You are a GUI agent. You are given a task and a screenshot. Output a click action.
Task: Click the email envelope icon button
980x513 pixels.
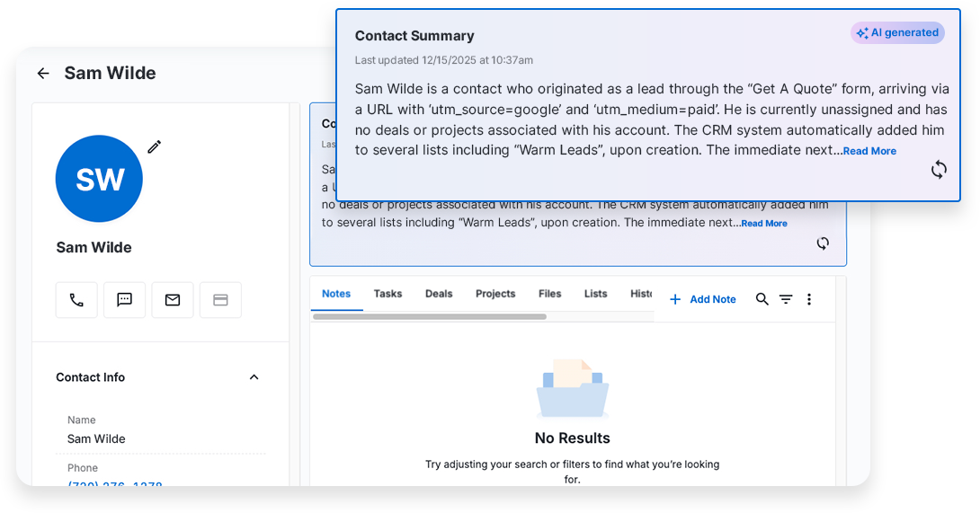pos(173,300)
